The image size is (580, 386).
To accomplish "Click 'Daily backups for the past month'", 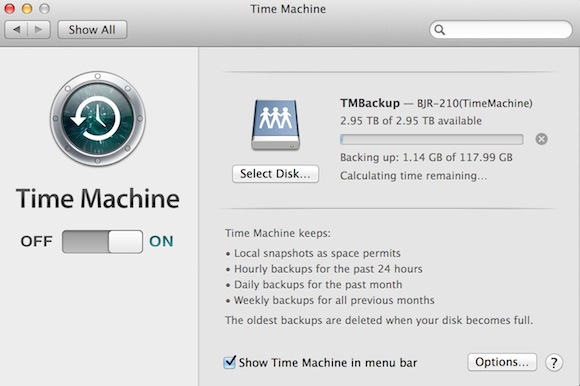I will click(318, 285).
